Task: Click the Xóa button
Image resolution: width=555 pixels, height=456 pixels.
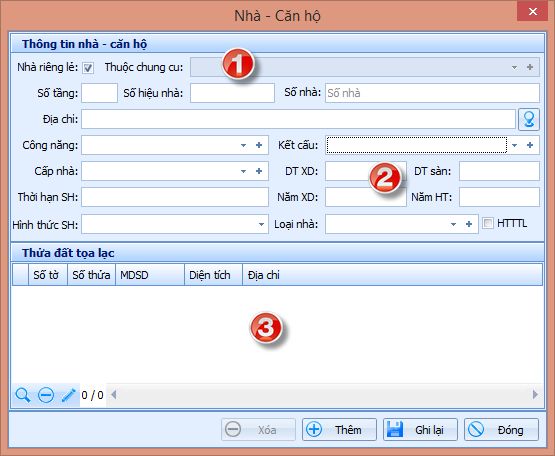Action: [258, 429]
